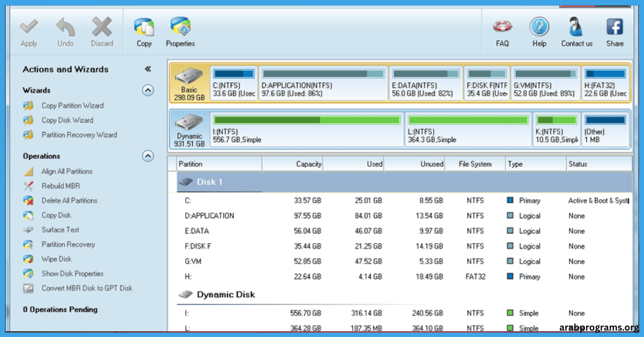Collapse the Operations section chevron
This screenshot has height=337, width=644.
tap(148, 156)
